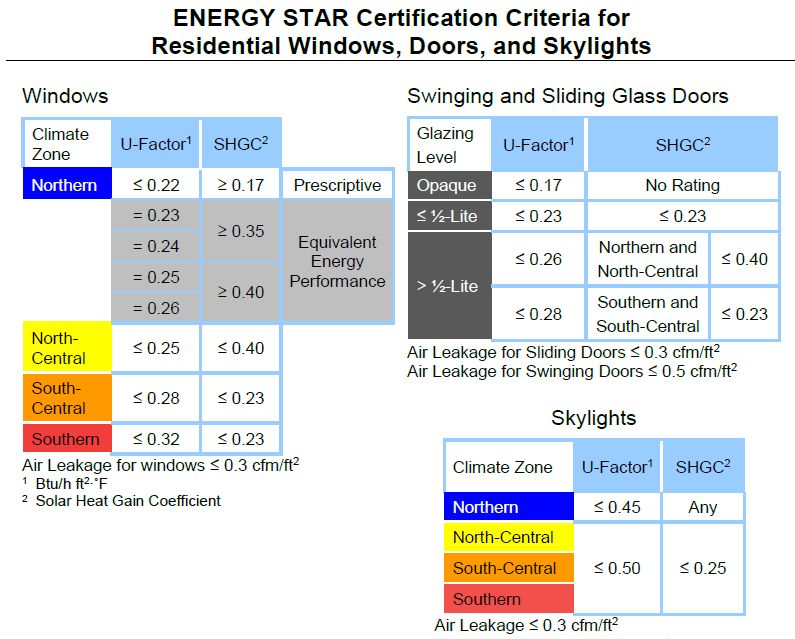This screenshot has height=639, width=795.
Task: Select the '≥ 0.17' Northern SHGC cell
Action: point(241,185)
